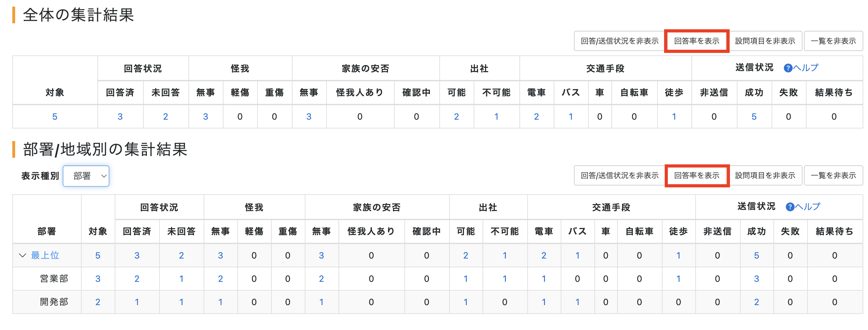Click 営業部 徒歩 count of 1
The image size is (868, 330).
pos(678,279)
